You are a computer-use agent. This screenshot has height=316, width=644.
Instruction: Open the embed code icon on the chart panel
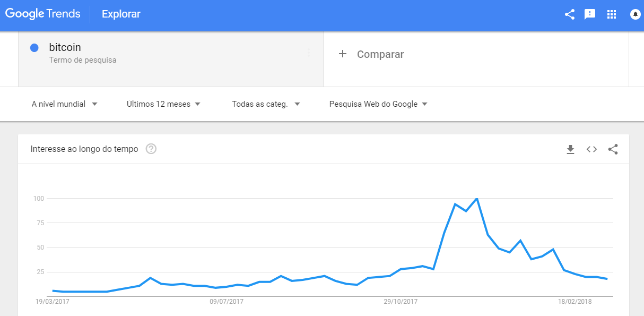coord(591,149)
